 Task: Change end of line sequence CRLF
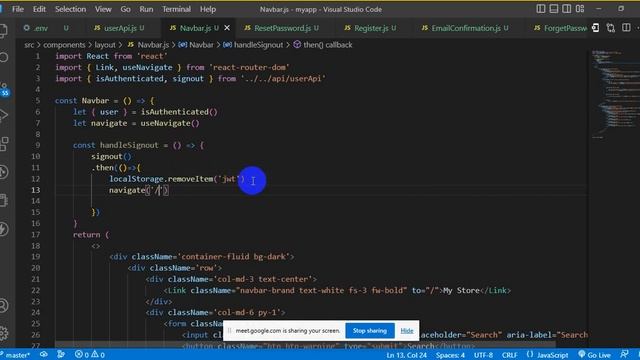pyautogui.click(x=509, y=355)
